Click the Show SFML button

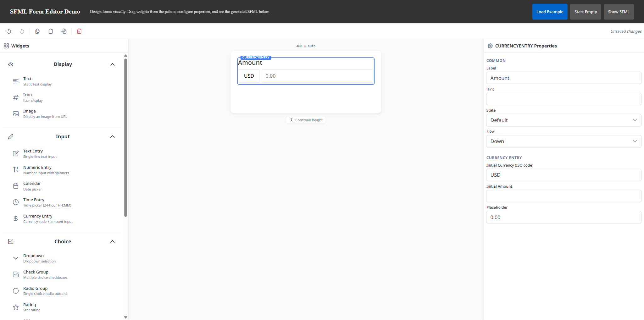click(619, 12)
